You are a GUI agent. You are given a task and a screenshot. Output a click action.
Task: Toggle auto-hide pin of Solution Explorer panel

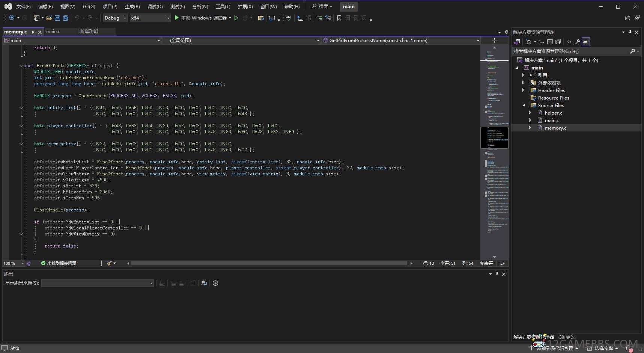(630, 32)
